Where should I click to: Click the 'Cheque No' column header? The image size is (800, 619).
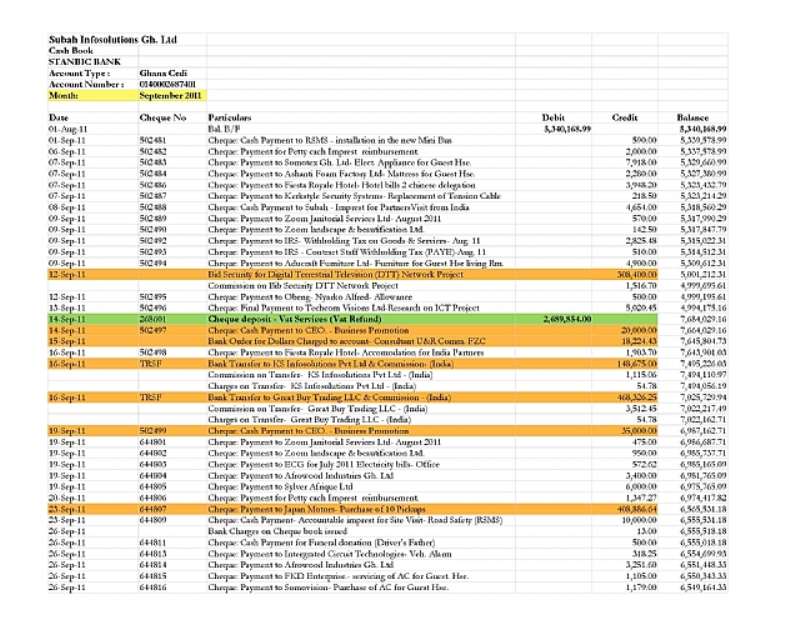(163, 117)
